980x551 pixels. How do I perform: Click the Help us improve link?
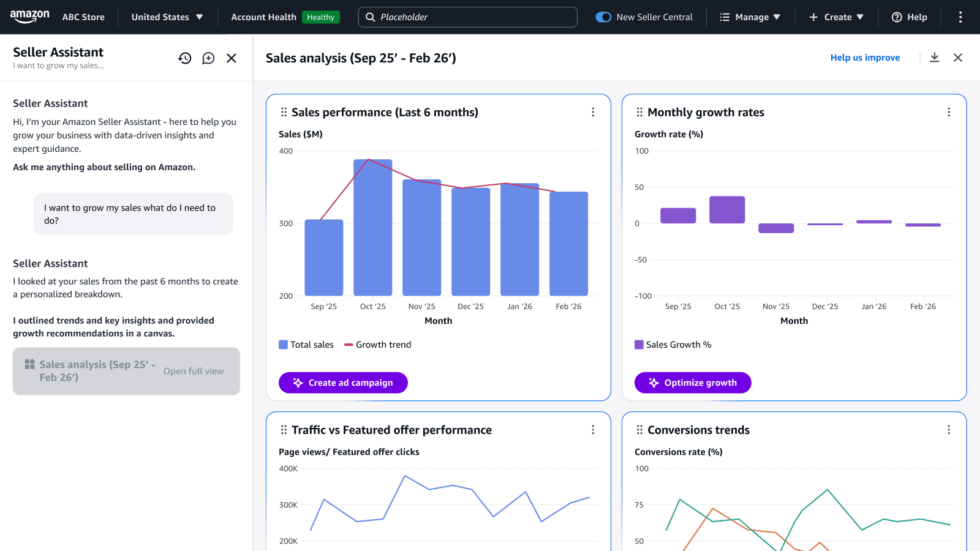[865, 57]
